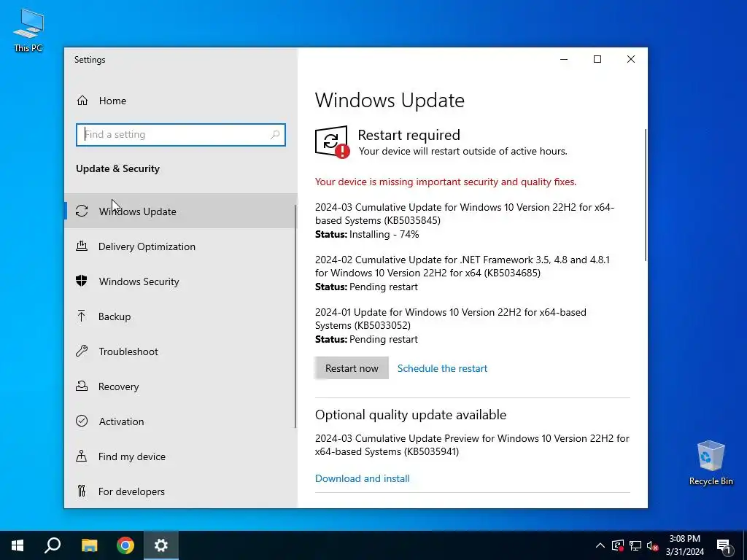
Task: Click Schedule the restart link
Action: [x=442, y=368]
